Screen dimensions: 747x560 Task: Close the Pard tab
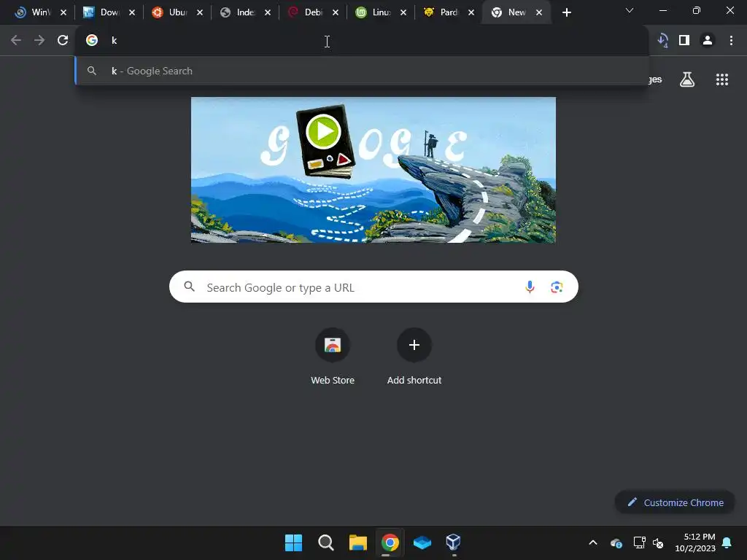tap(471, 12)
